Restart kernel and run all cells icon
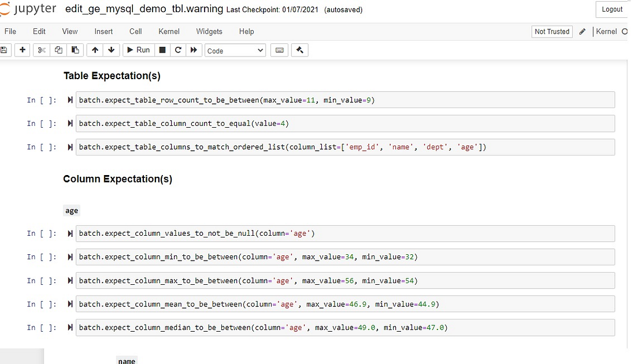 click(194, 50)
